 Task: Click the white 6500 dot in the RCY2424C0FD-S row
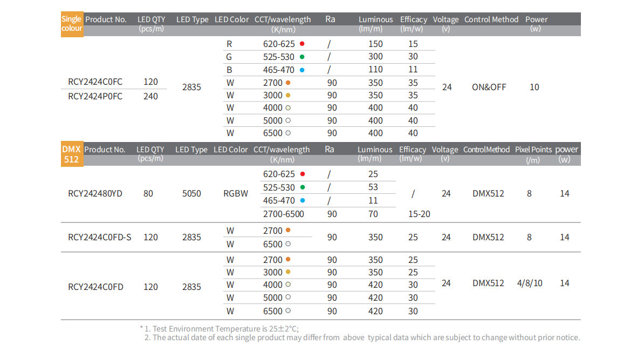point(288,244)
